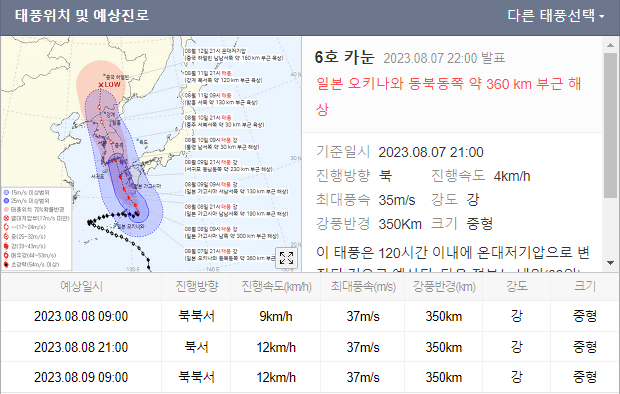Click the 최대풍속 35m/s value
Image resolution: width=620 pixels, height=394 pixels.
pos(397,200)
